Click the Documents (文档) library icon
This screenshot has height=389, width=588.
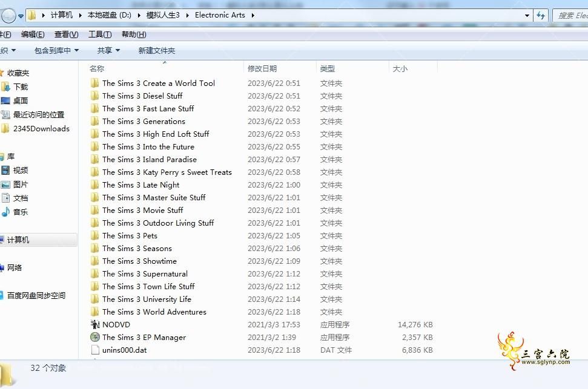click(5, 198)
